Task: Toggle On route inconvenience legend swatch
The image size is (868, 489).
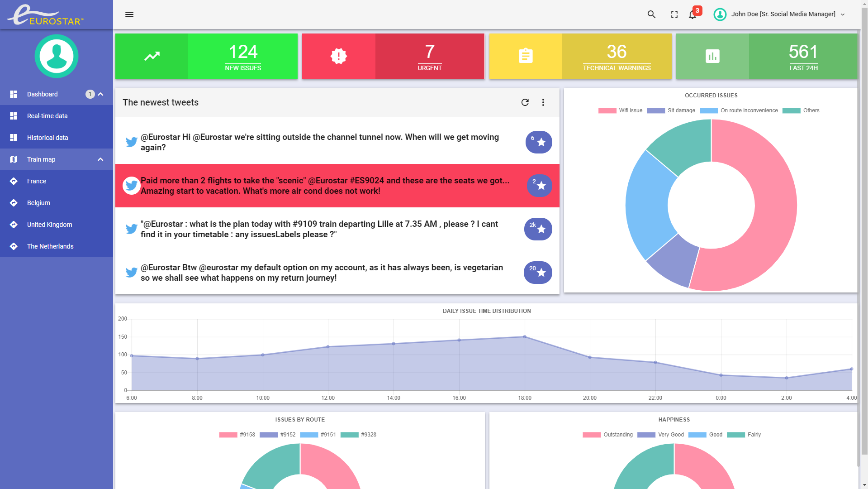Action: (709, 110)
